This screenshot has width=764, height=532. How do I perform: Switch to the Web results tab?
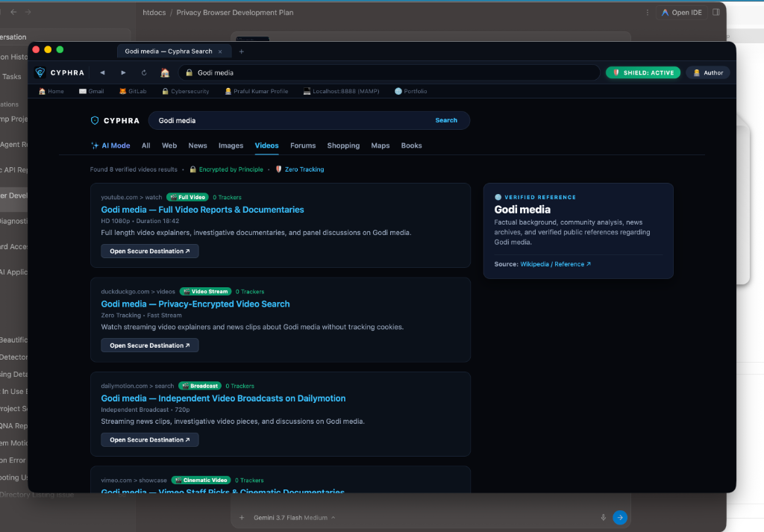pyautogui.click(x=169, y=145)
